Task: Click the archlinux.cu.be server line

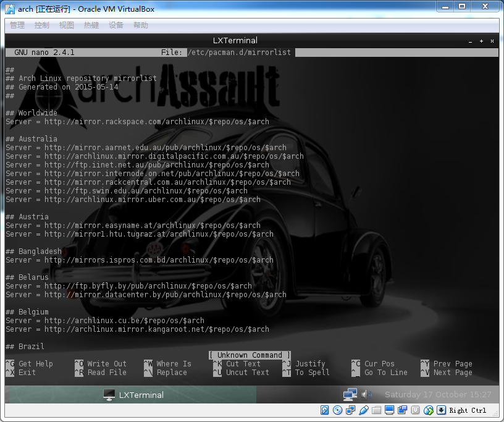Action: point(105,321)
